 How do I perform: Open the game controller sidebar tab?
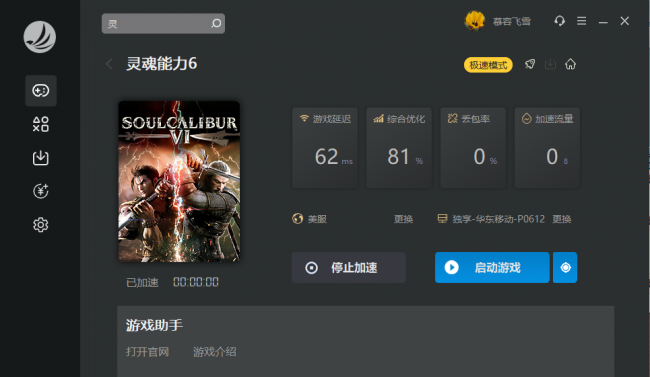point(41,90)
